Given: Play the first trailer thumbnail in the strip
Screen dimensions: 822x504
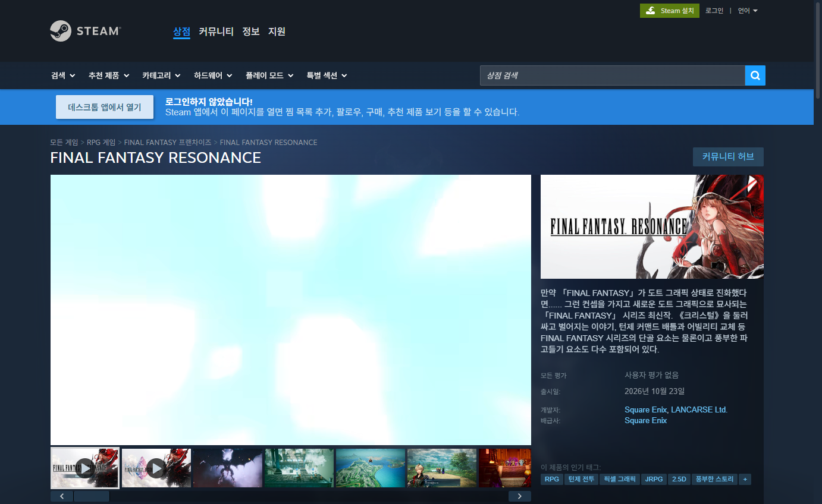Looking at the screenshot, I should [x=85, y=468].
